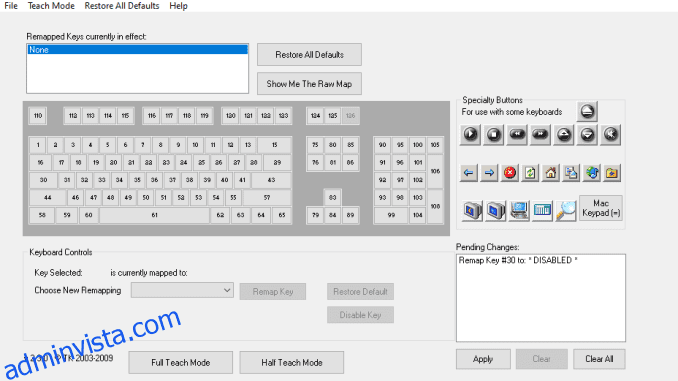This screenshot has height=381, width=678.
Task: Open the Teach Mode menu
Action: tap(51, 6)
